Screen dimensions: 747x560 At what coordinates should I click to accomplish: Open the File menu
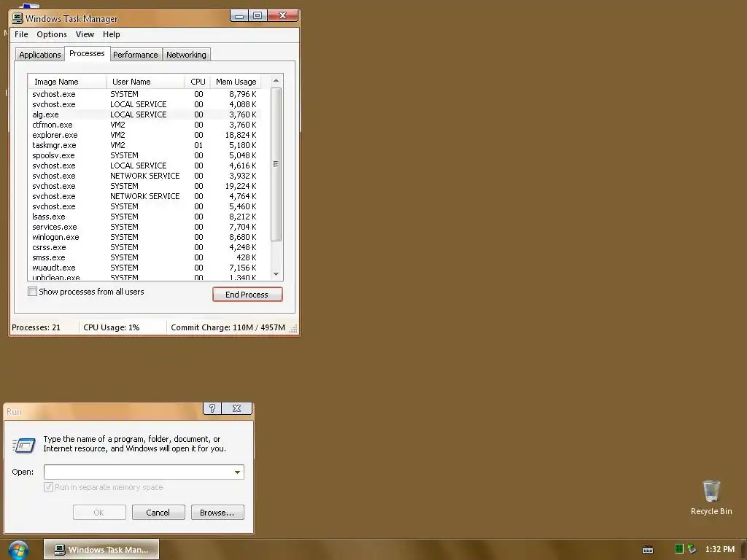coord(21,34)
